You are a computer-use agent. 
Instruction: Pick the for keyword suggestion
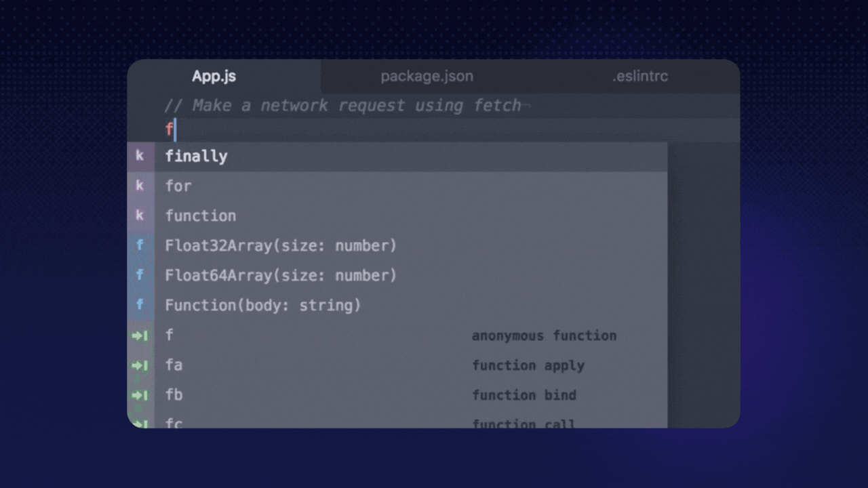(x=178, y=186)
